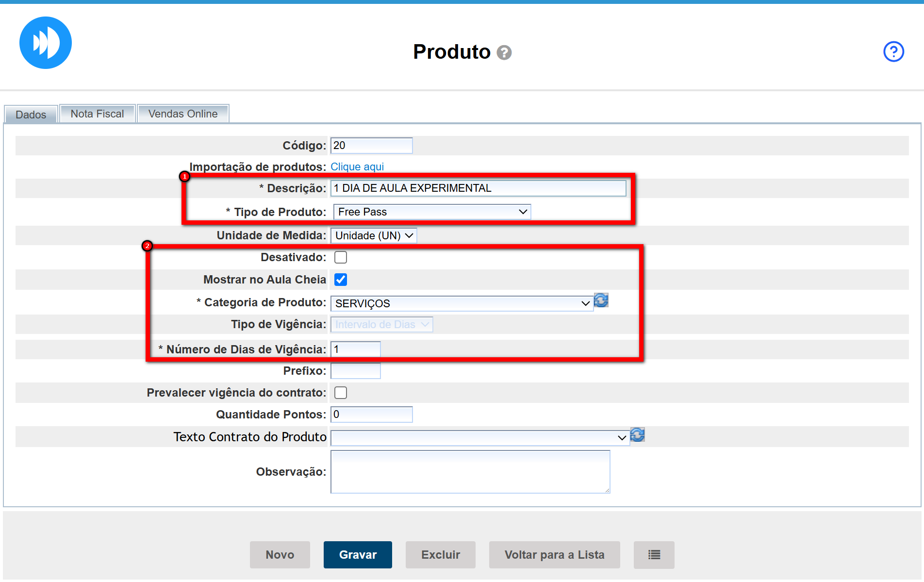Open the Categoria de Produto dropdown
The image size is (924, 582).
point(462,303)
